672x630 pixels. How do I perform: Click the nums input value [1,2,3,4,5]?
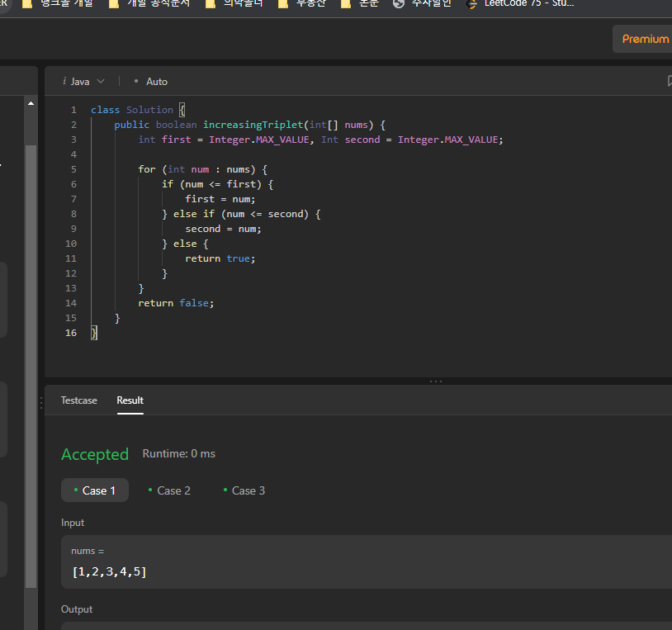tap(110, 571)
